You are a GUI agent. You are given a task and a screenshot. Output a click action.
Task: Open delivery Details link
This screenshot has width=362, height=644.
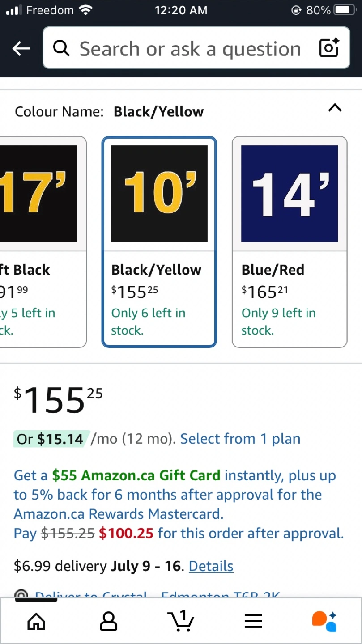coord(211,566)
